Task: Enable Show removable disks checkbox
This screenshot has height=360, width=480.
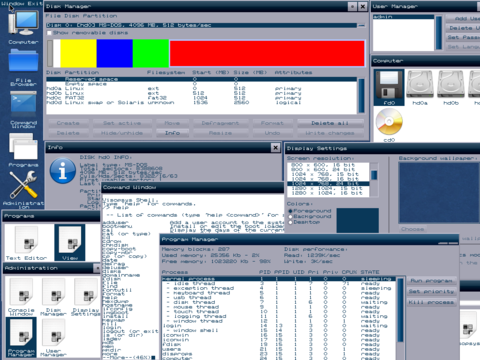Action: coord(49,33)
